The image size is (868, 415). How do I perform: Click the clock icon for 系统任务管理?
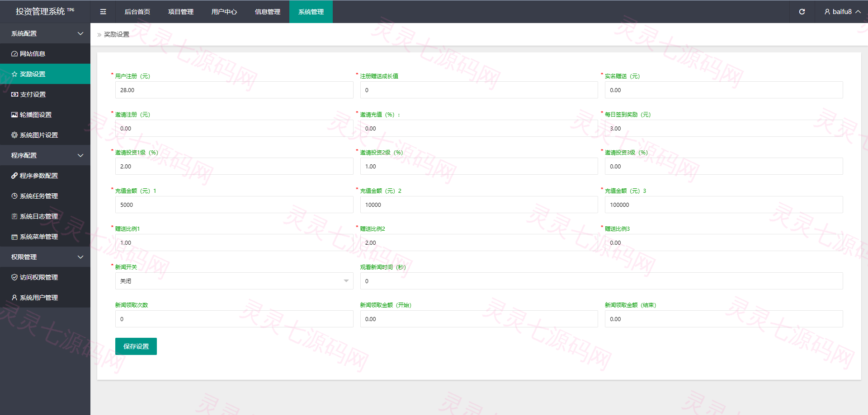point(14,196)
